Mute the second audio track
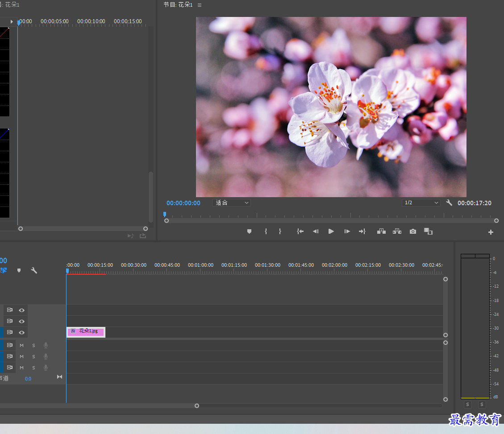 coord(21,356)
